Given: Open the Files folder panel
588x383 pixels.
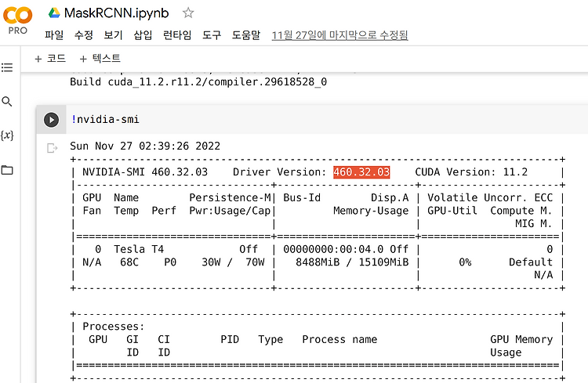Looking at the screenshot, I should click(x=7, y=170).
